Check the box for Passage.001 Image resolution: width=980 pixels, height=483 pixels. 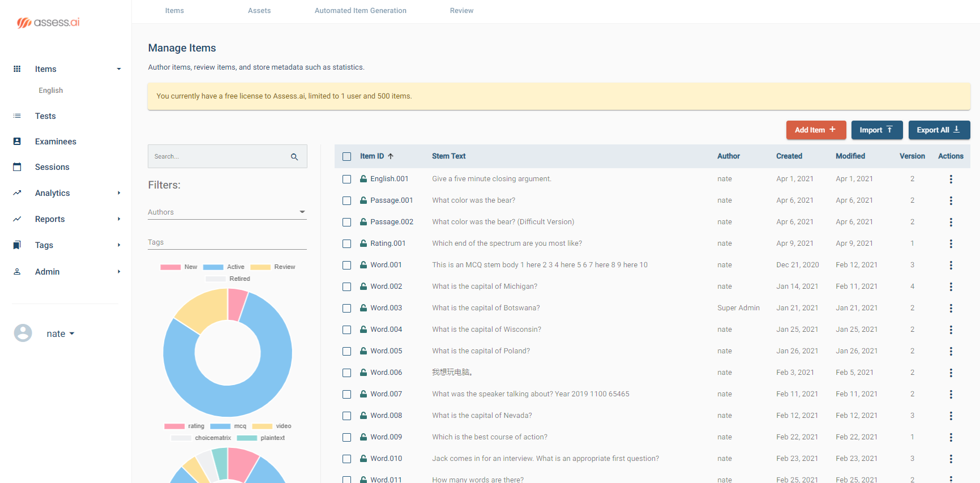coord(347,200)
